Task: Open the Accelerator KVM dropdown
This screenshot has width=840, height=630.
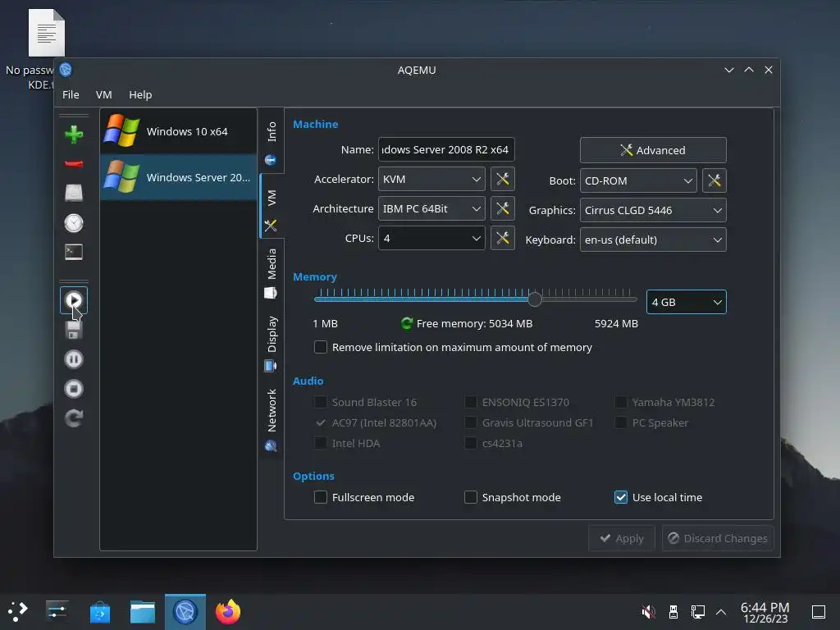Action: (x=431, y=179)
